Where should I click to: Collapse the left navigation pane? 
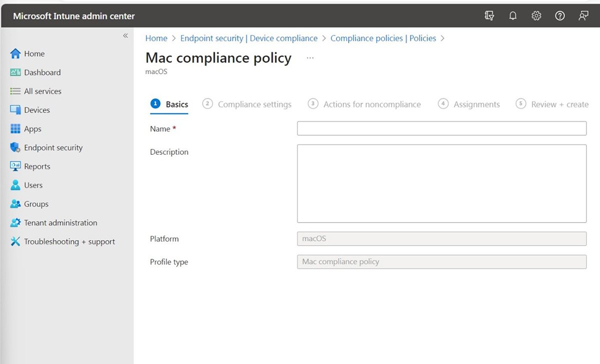(125, 36)
